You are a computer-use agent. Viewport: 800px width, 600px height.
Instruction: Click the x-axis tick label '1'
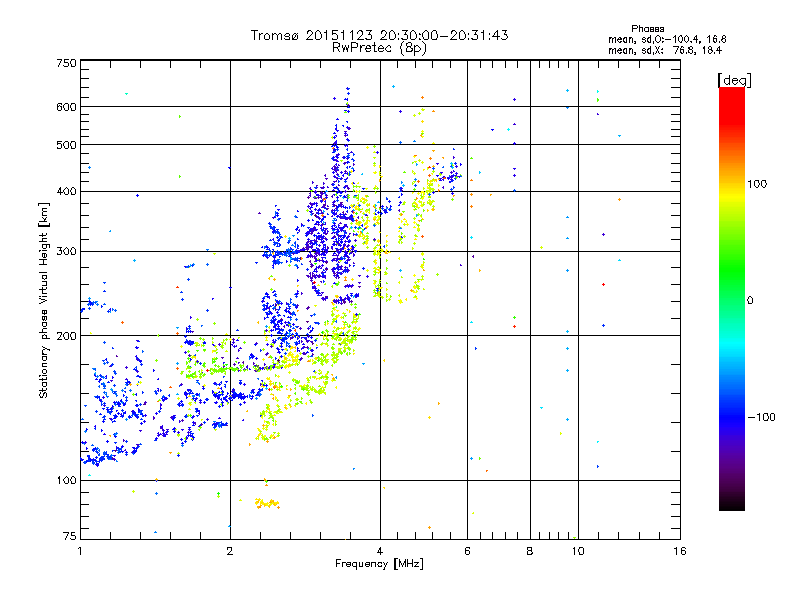[x=80, y=551]
